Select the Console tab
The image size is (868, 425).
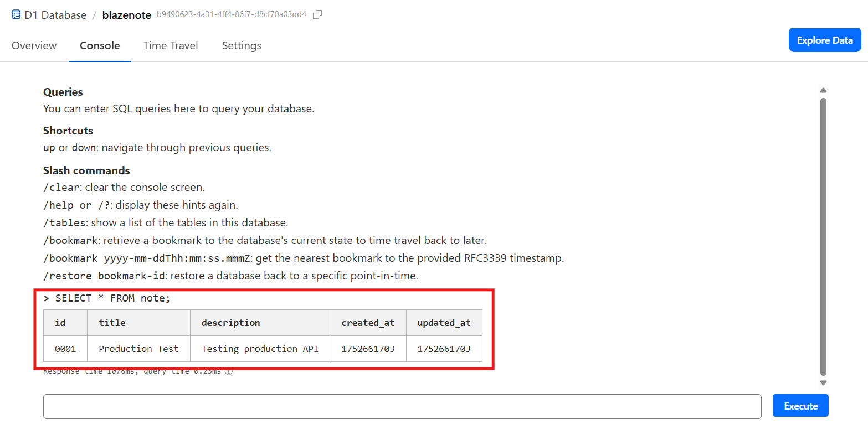pyautogui.click(x=100, y=45)
